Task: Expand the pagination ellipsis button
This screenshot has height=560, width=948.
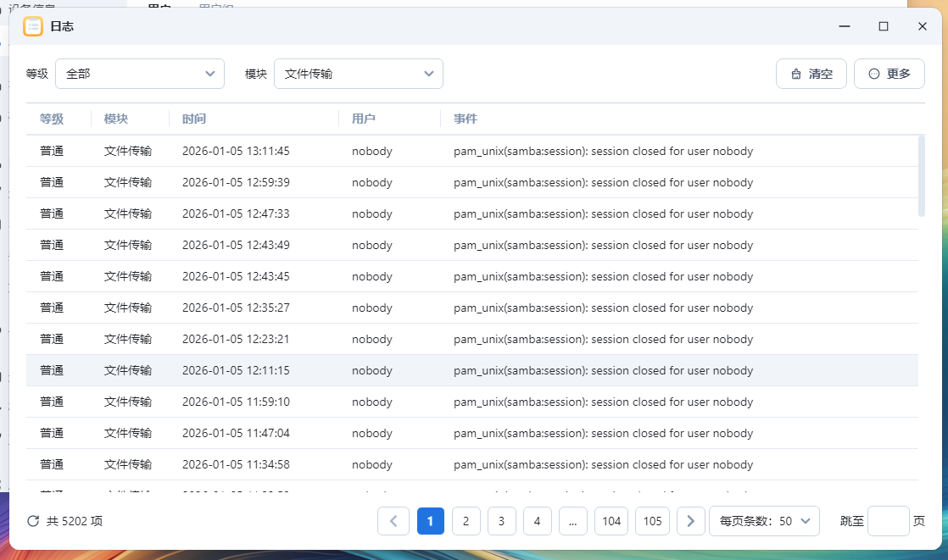Action: pos(572,521)
